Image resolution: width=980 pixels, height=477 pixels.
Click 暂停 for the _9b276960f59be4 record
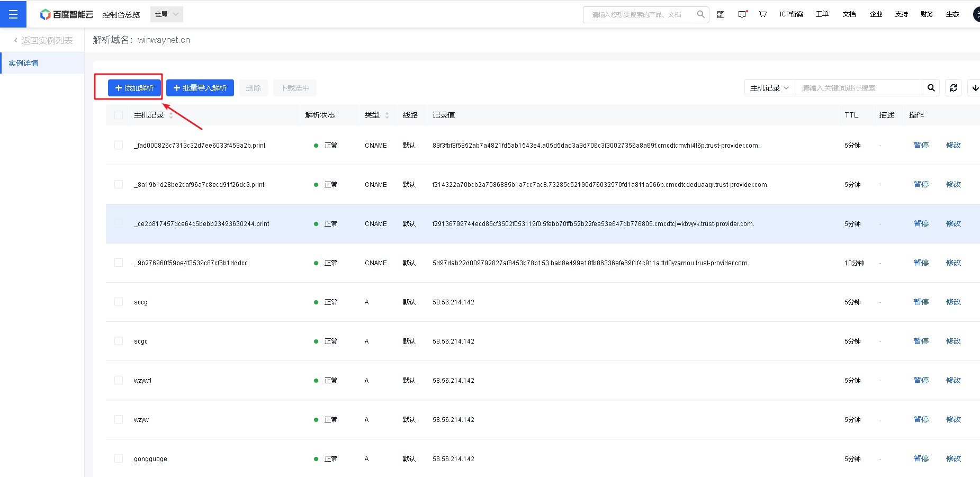pyautogui.click(x=921, y=263)
